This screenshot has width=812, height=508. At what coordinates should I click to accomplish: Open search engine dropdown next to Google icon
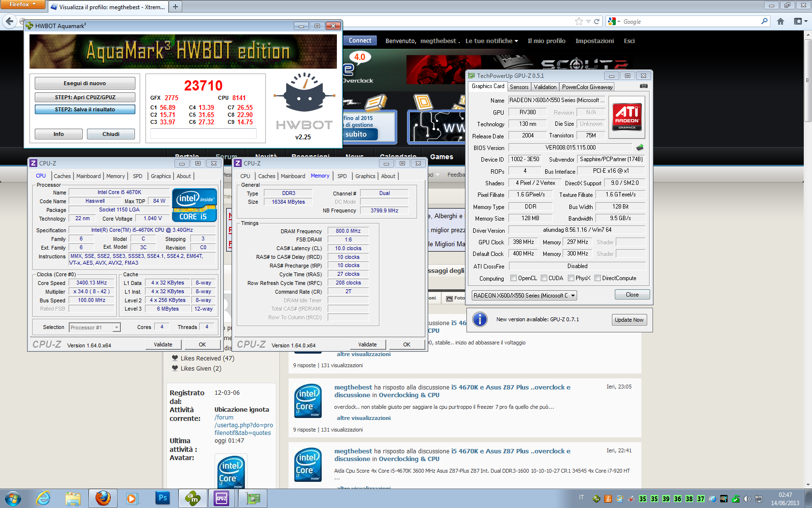(x=619, y=22)
